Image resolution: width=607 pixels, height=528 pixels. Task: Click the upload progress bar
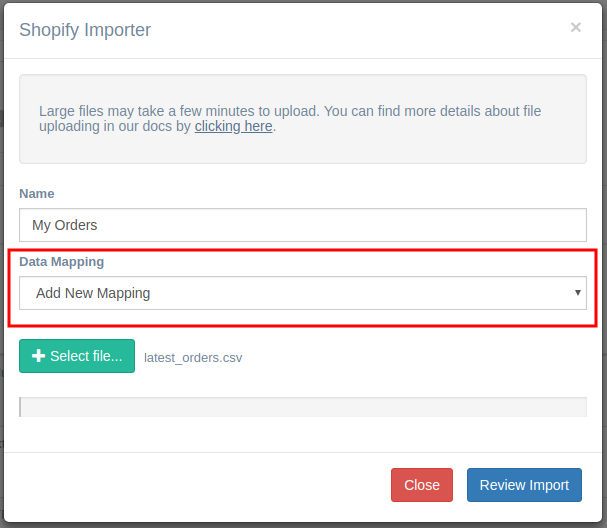pyautogui.click(x=303, y=407)
